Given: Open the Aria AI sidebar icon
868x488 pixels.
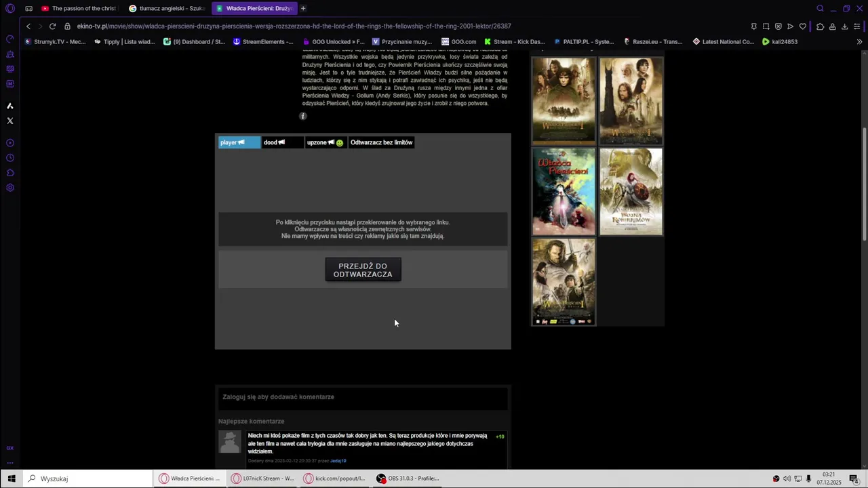Looking at the screenshot, I should (x=10, y=106).
